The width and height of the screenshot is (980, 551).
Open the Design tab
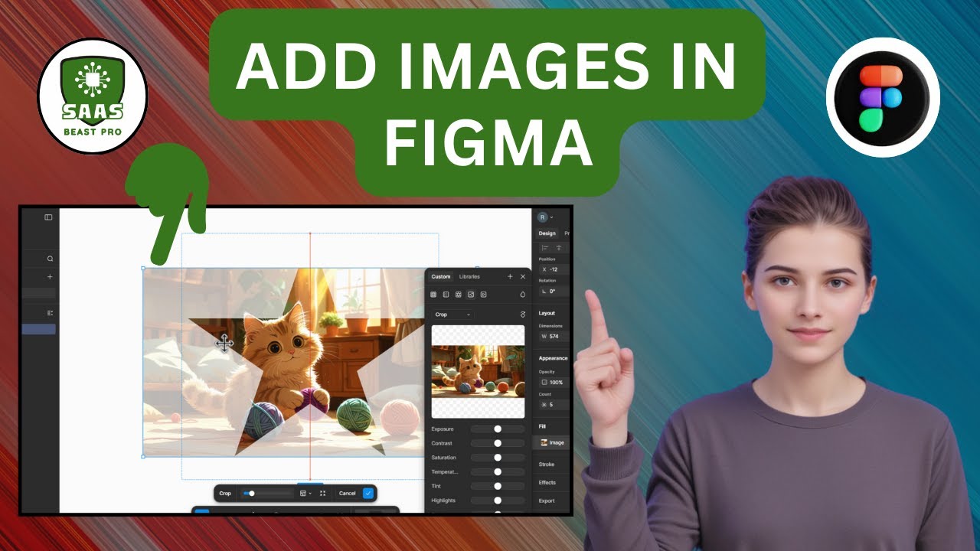coord(547,233)
